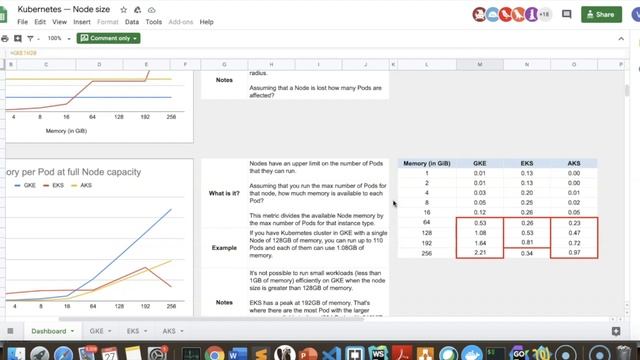Click the EKS value 0.34 cell
Image resolution: width=640 pixels, height=360 pixels.
[527, 253]
